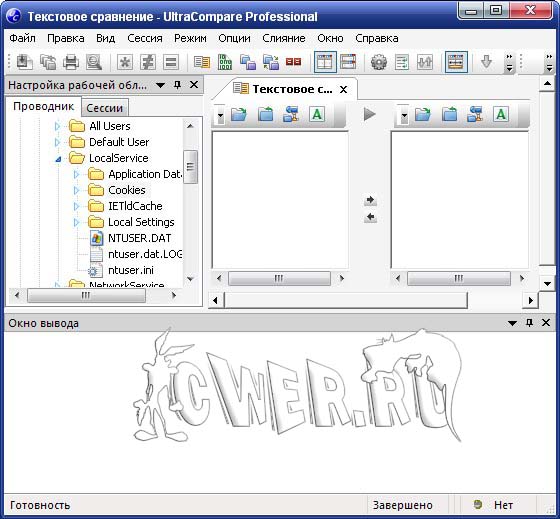Image resolution: width=560 pixels, height=519 pixels.
Task: Open file in left pane
Action: click(x=239, y=115)
